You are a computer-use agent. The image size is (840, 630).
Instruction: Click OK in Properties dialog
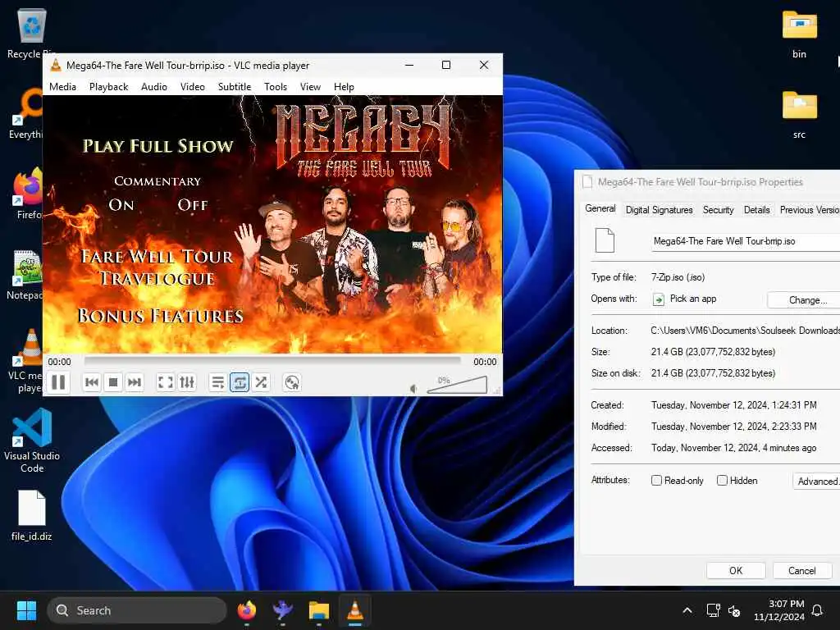coord(736,571)
